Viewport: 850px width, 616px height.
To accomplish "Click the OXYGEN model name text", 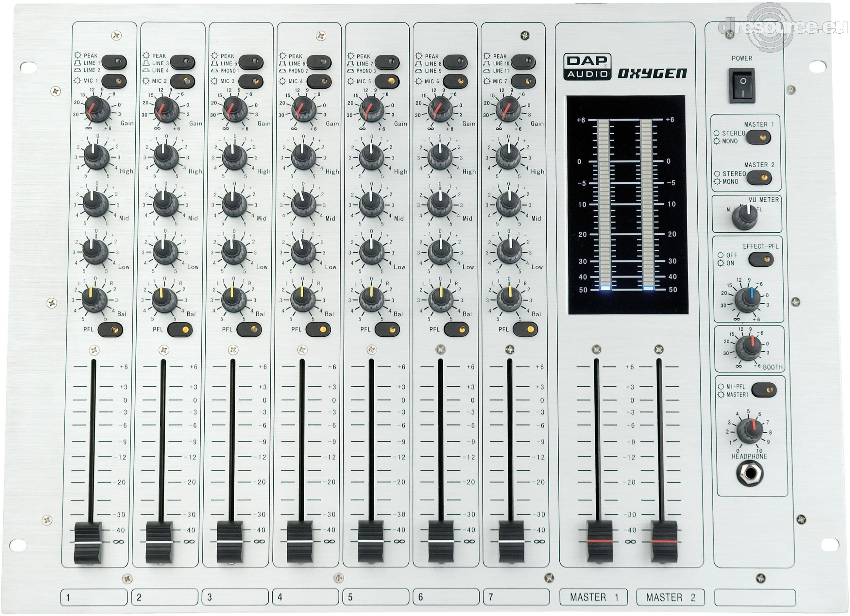I will [x=652, y=73].
